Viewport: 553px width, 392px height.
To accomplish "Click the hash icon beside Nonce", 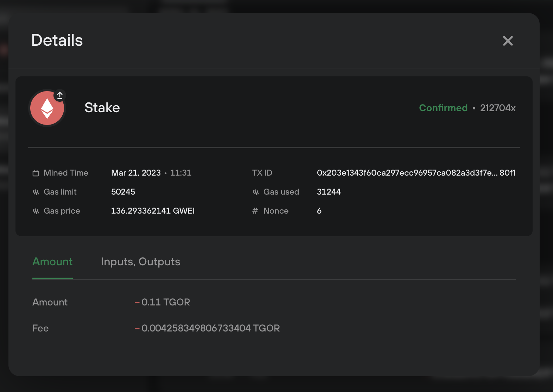I will [x=255, y=211].
